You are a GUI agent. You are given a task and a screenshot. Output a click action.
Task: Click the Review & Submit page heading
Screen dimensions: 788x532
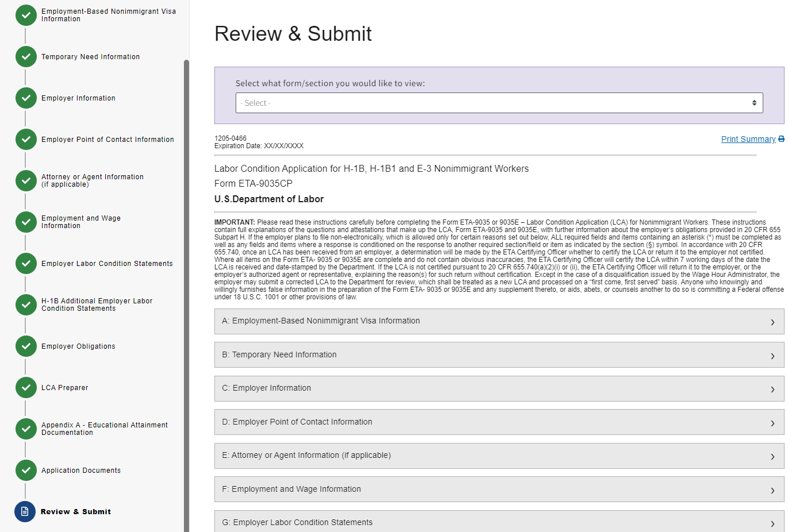coord(293,34)
